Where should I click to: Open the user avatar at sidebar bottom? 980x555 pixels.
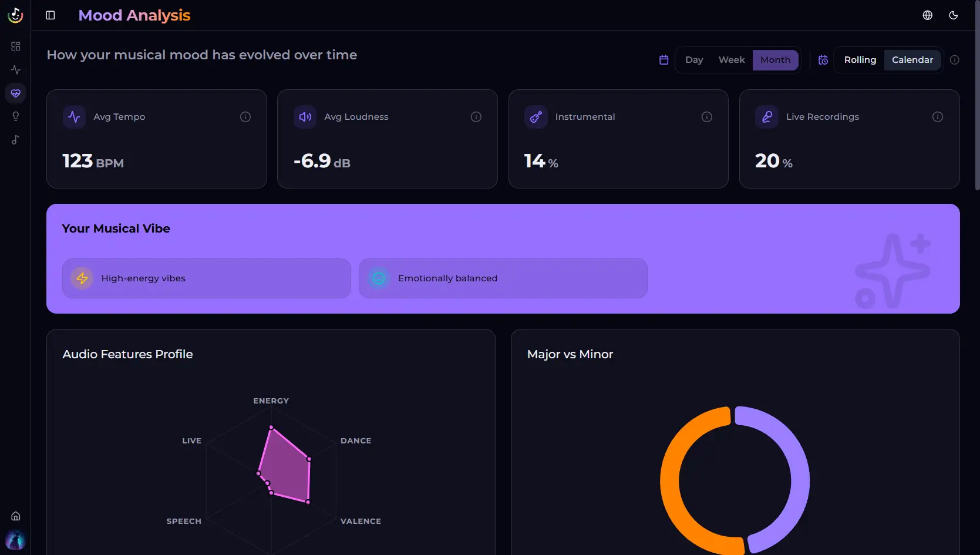[x=15, y=540]
